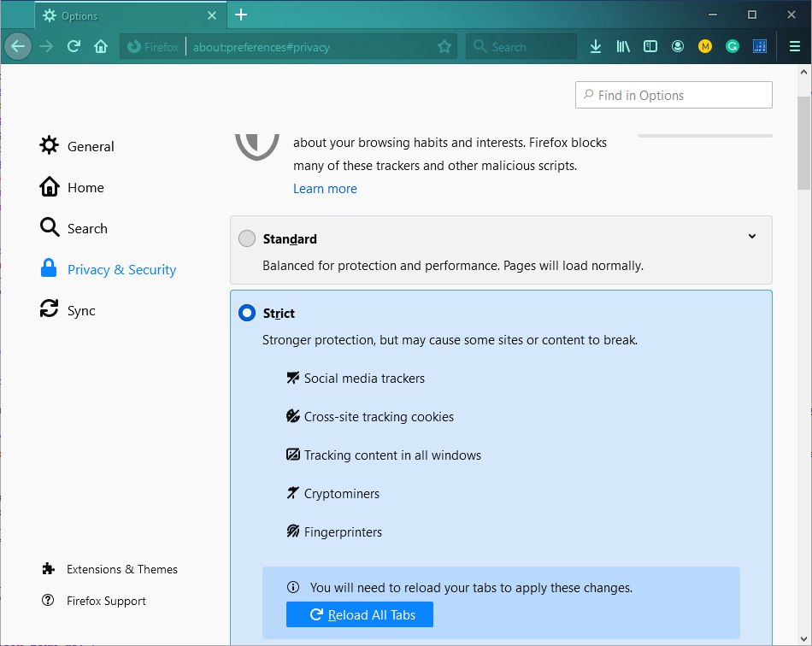Open Firefox Support link
Image resolution: width=812 pixels, height=646 pixels.
[94, 601]
